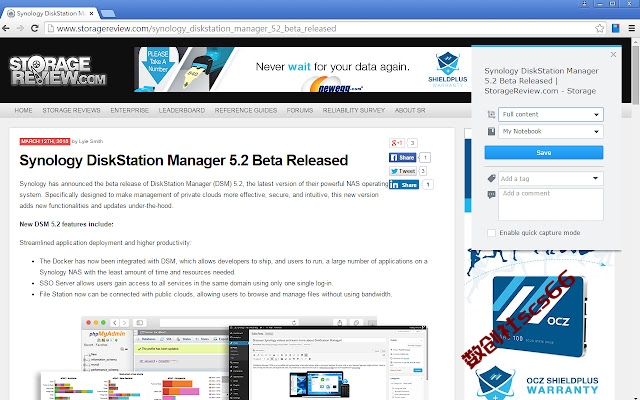Open the LEADERBOARD menu item
640x400 pixels.
click(x=182, y=110)
